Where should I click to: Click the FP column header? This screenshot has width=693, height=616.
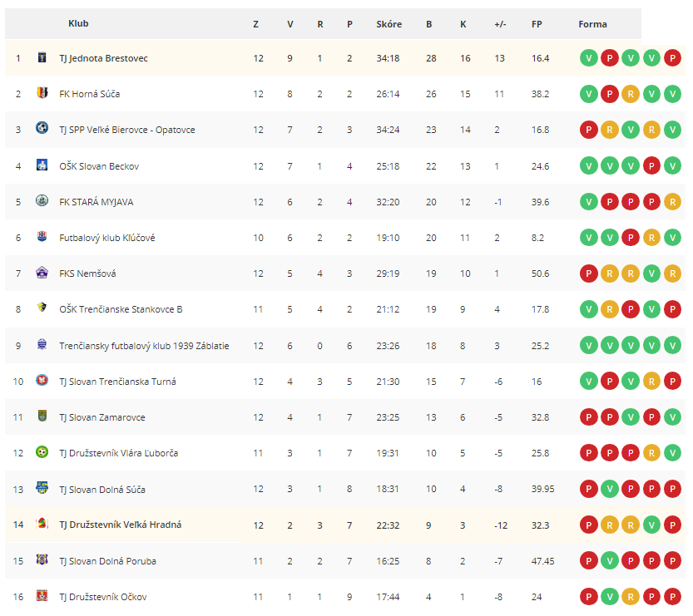coord(537,24)
